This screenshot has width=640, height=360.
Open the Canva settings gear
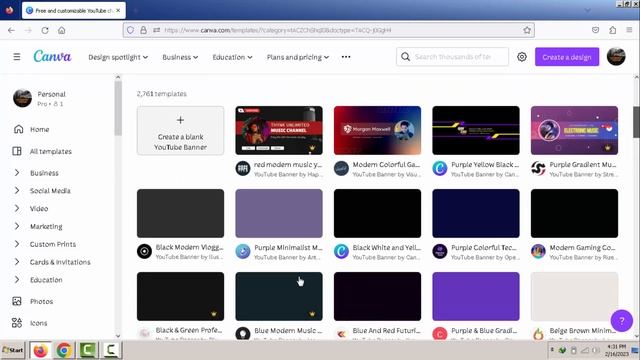tap(522, 57)
